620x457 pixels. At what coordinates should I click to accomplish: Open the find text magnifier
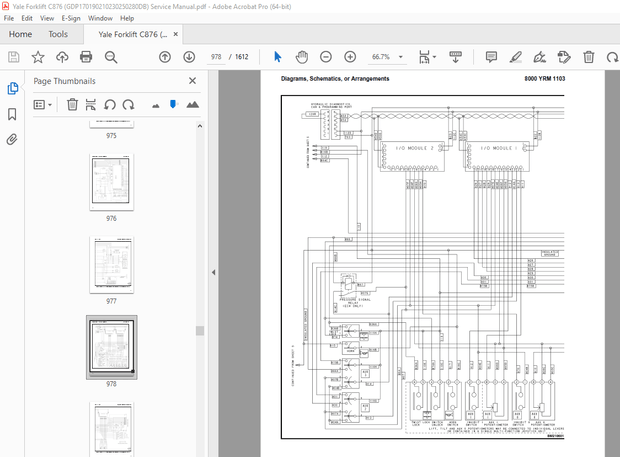pyautogui.click(x=111, y=57)
